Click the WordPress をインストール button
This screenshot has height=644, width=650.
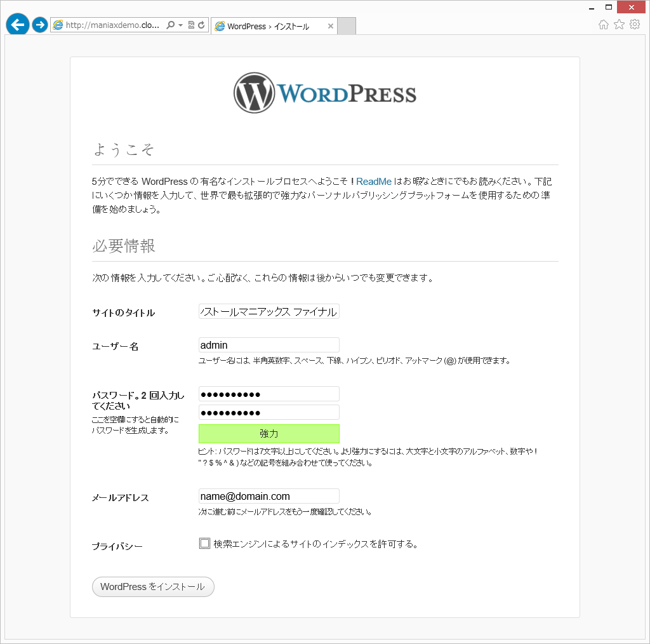(153, 587)
